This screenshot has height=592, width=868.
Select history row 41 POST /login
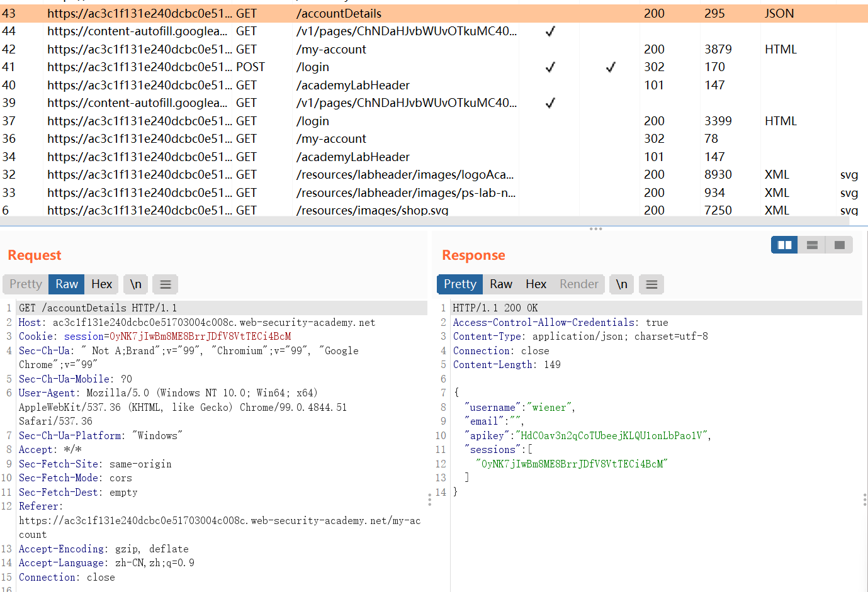434,67
